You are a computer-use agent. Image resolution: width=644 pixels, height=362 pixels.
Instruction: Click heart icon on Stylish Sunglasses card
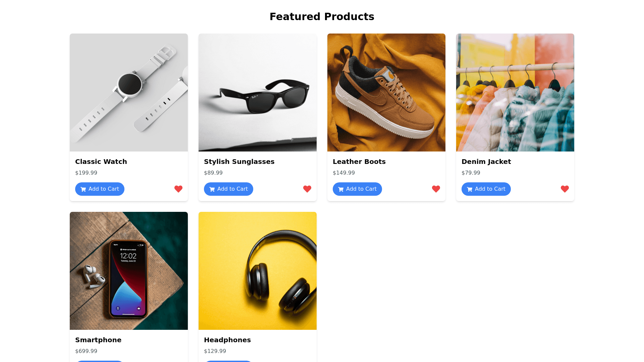point(307,189)
